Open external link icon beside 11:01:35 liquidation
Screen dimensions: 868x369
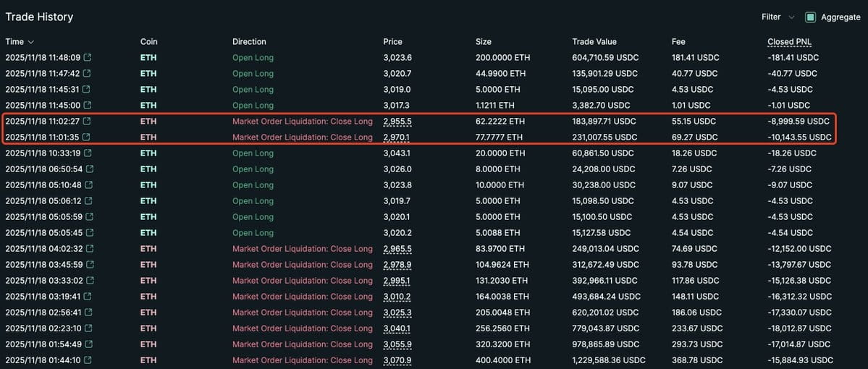[x=87, y=137]
